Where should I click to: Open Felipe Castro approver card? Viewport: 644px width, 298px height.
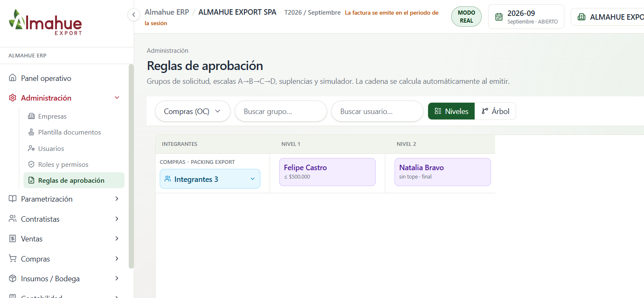tap(327, 172)
